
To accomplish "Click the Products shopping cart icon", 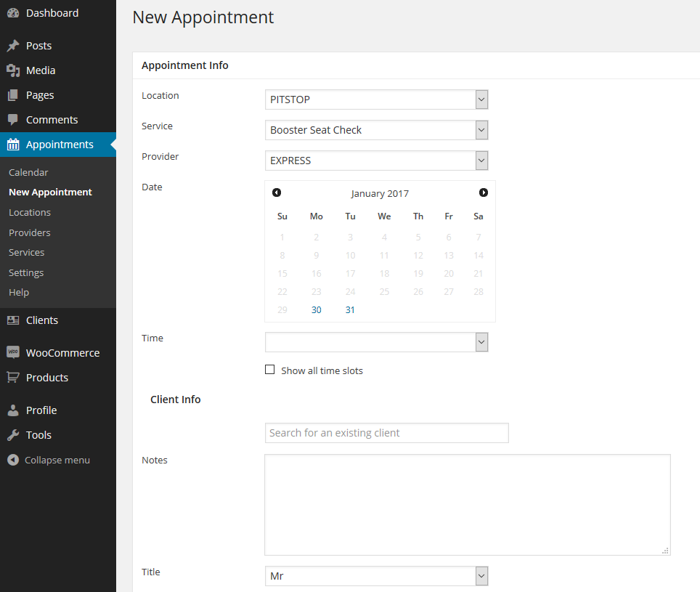I will pyautogui.click(x=13, y=378).
